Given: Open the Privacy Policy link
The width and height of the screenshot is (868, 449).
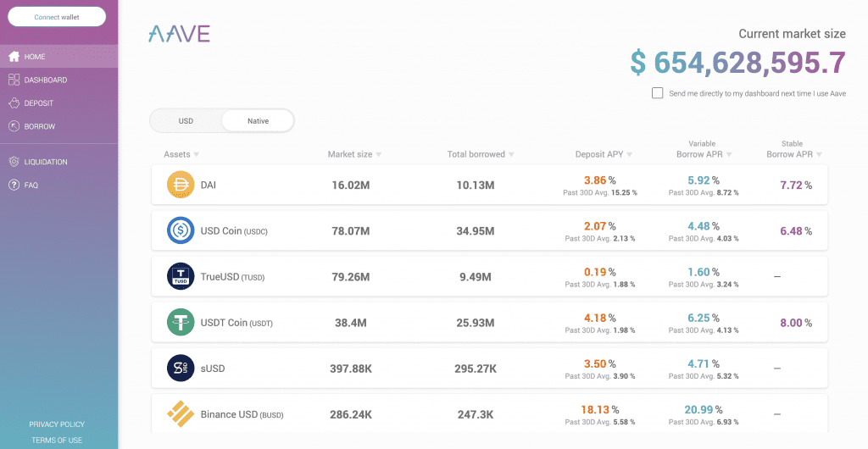Looking at the screenshot, I should pyautogui.click(x=57, y=424).
